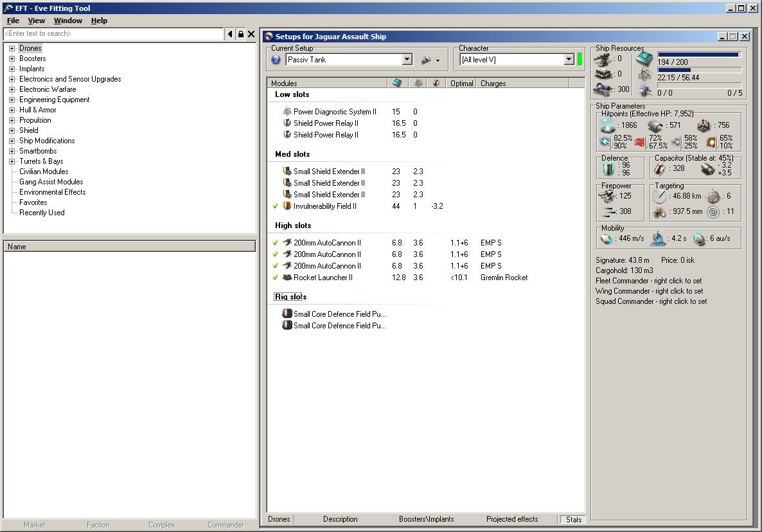Expand the Boosters tree node

pyautogui.click(x=12, y=58)
